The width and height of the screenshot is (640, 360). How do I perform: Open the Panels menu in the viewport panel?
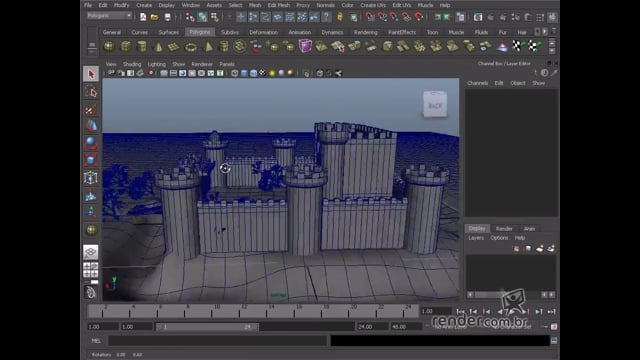pyautogui.click(x=227, y=64)
